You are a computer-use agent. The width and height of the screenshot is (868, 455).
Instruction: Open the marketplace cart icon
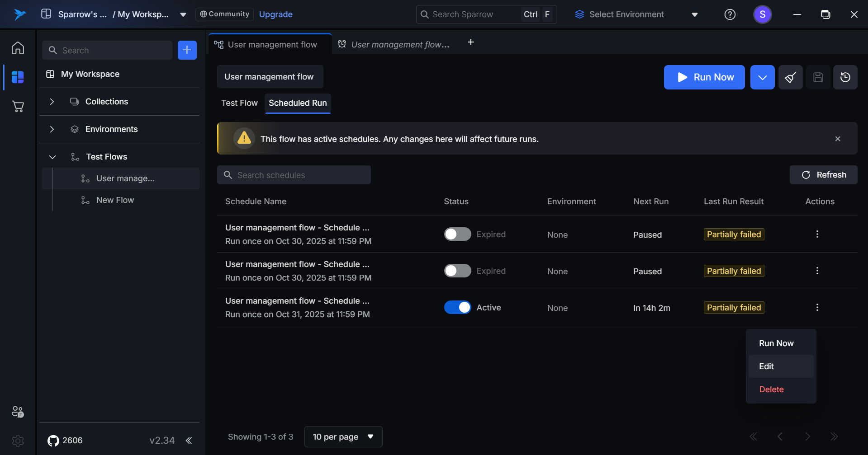click(18, 107)
